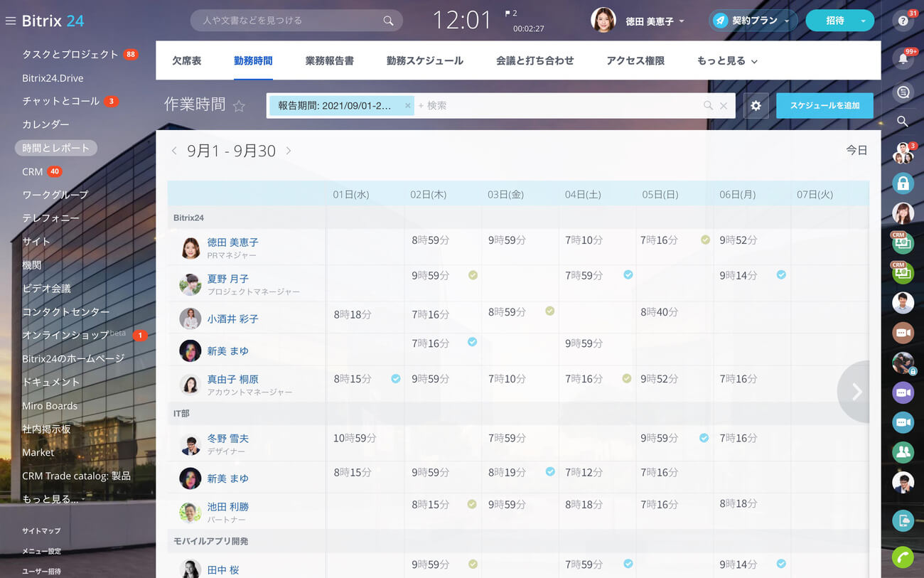Open the 夏野 月子 employee link
The width and height of the screenshot is (924, 578).
(228, 279)
